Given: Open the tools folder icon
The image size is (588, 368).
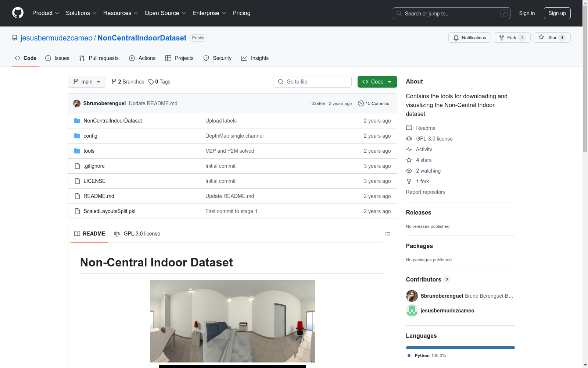Looking at the screenshot, I should coord(77,151).
